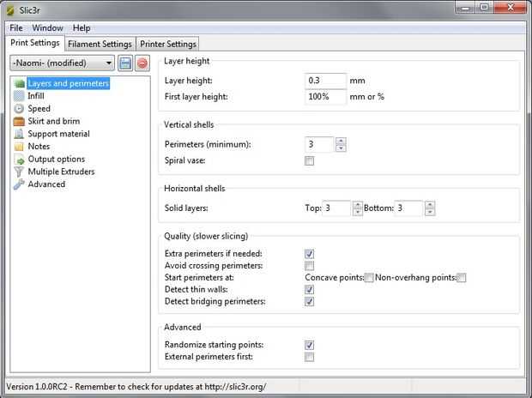Click the Notes folder icon
This screenshot has height=398, width=532.
(x=19, y=147)
